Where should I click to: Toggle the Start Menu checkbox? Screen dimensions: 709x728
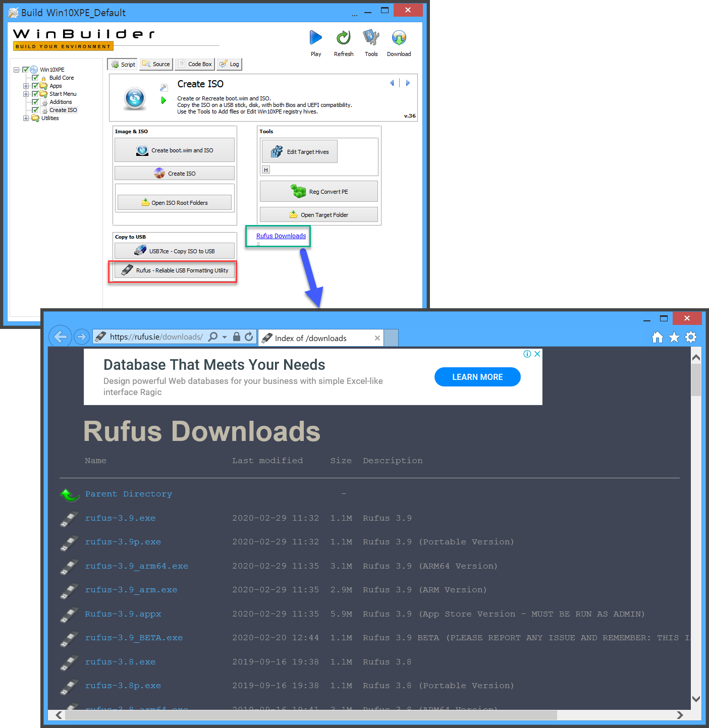(35, 94)
